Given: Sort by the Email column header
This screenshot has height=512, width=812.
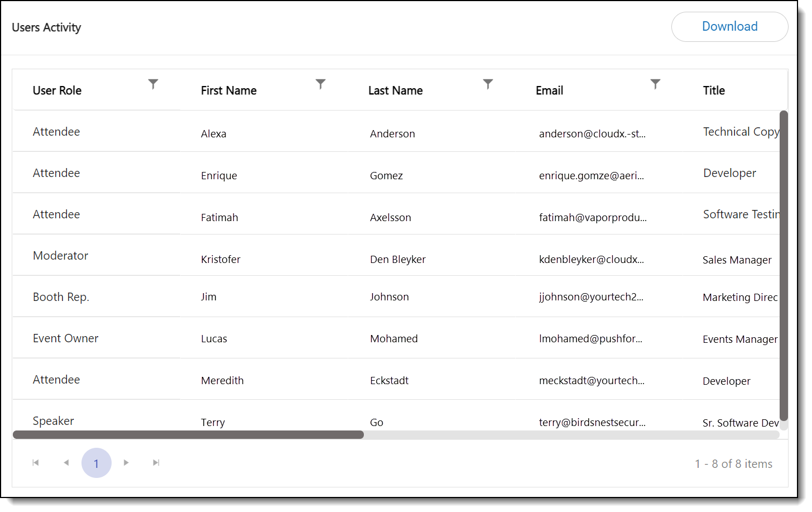Looking at the screenshot, I should pos(549,90).
